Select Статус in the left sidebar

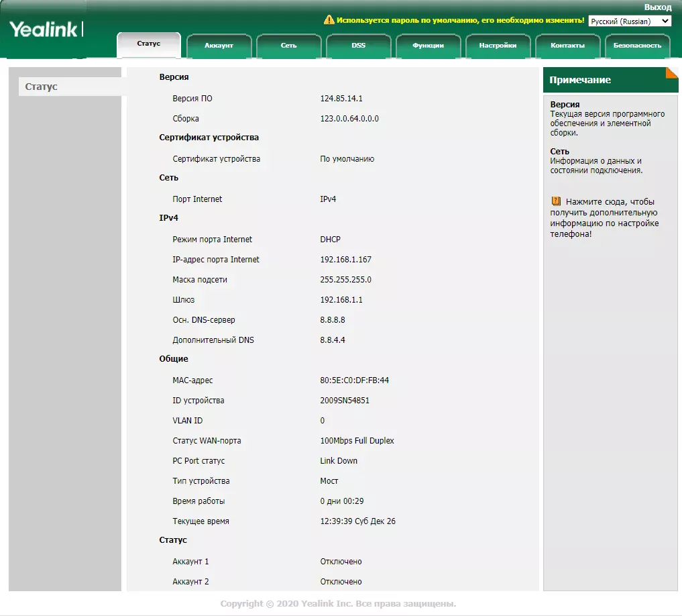42,87
